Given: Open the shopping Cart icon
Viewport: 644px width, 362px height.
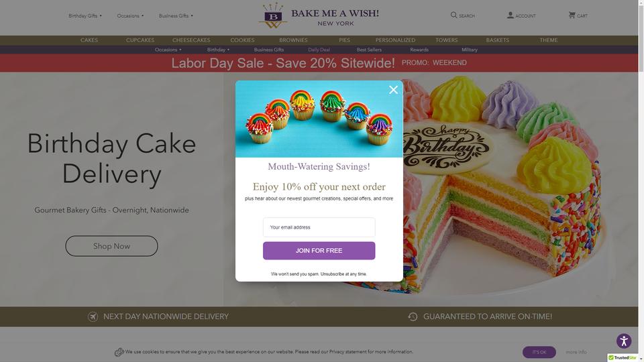Looking at the screenshot, I should tap(572, 15).
